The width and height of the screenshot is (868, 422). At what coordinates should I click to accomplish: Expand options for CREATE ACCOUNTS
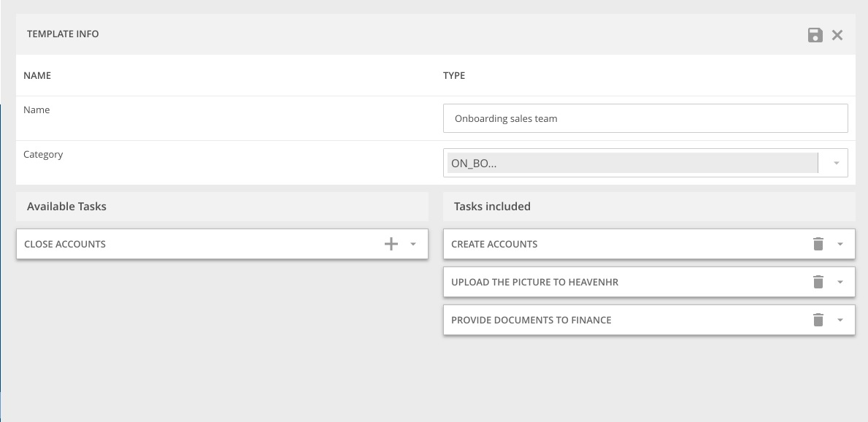coord(840,244)
